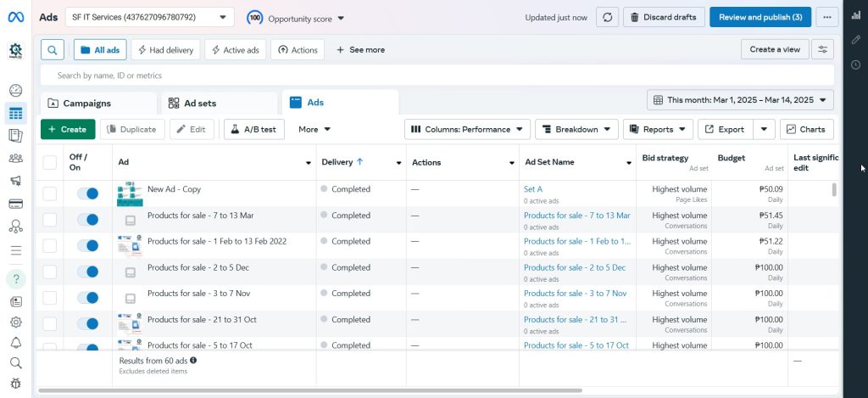Tick the select-all checkbox in table header
868x398 pixels.
pyautogui.click(x=50, y=162)
